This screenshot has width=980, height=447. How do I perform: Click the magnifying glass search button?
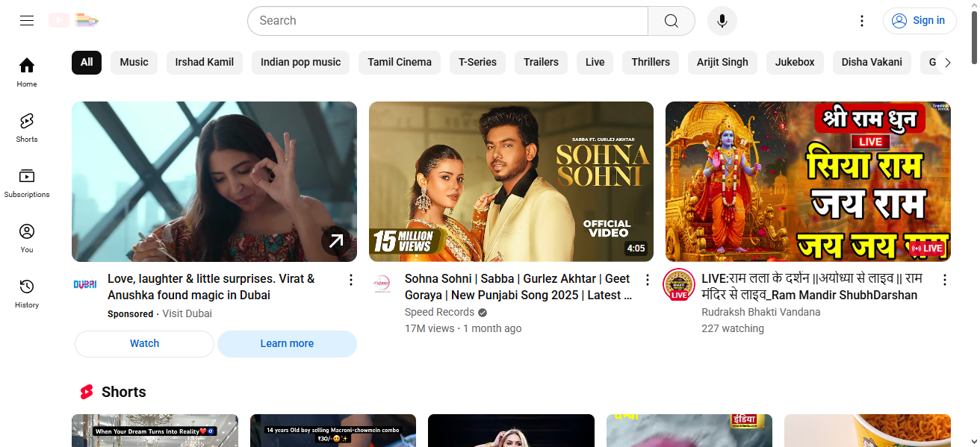tap(672, 21)
